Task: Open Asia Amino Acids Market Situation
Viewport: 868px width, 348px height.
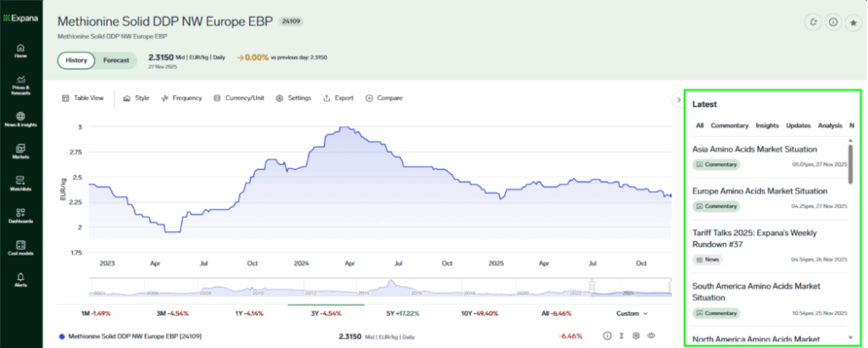Action: 754,149
